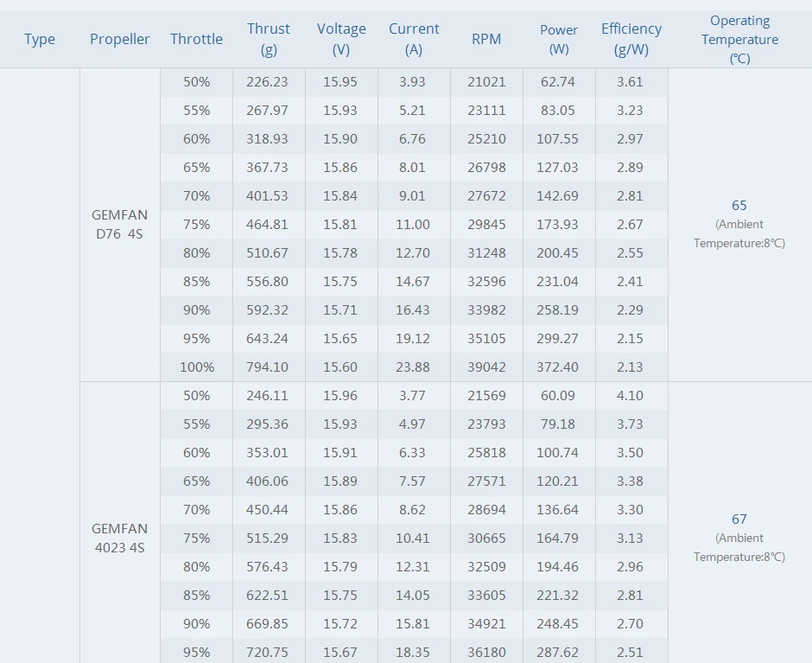Image resolution: width=812 pixels, height=663 pixels.
Task: Click the Operating Temperature header
Action: coord(739,40)
